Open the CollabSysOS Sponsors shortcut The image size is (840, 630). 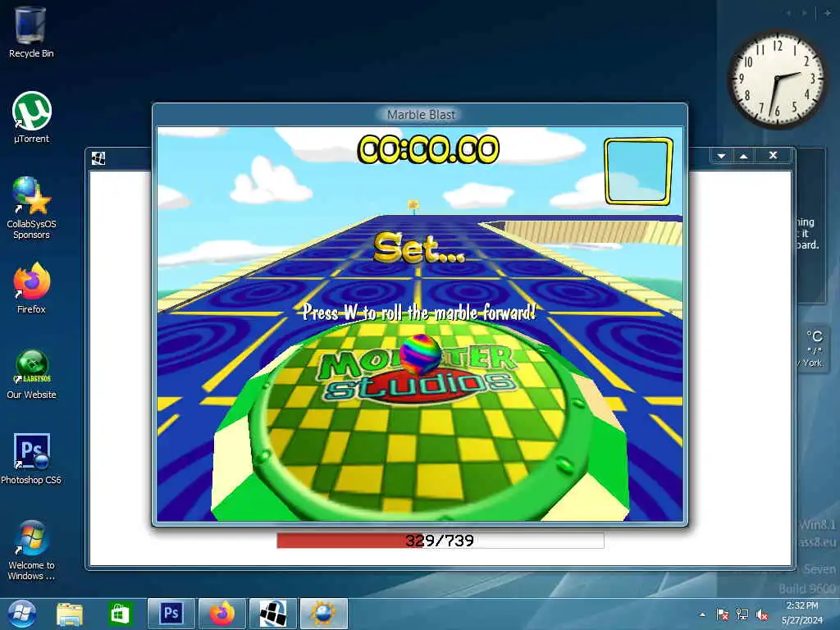point(31,208)
